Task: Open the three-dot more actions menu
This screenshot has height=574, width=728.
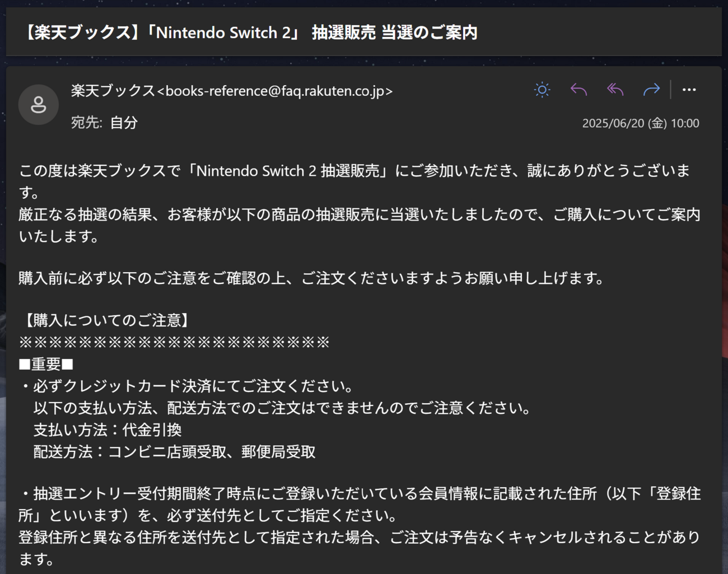Action: coord(689,90)
